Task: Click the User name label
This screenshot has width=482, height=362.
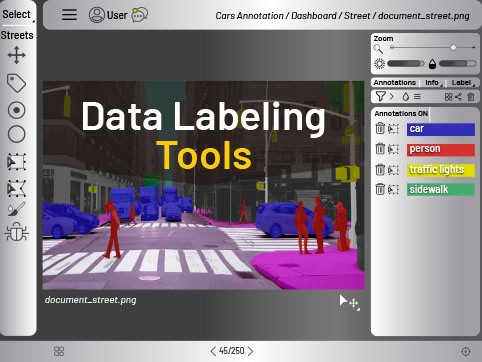Action: pos(117,15)
